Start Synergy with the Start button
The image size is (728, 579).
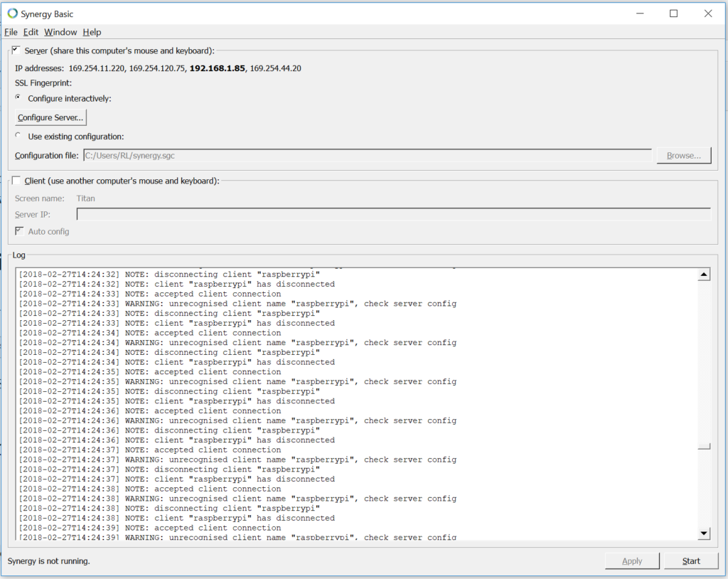691,561
